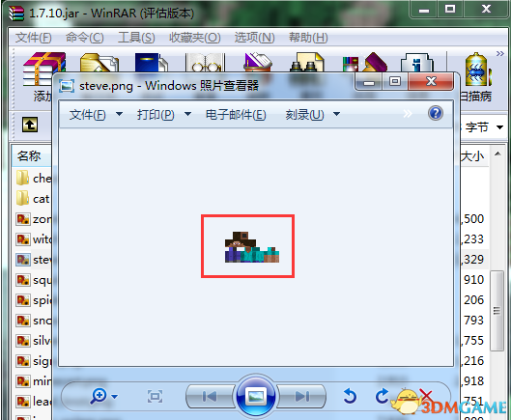
Task: Expand the 打印 dropdown arrow
Action: 187,114
